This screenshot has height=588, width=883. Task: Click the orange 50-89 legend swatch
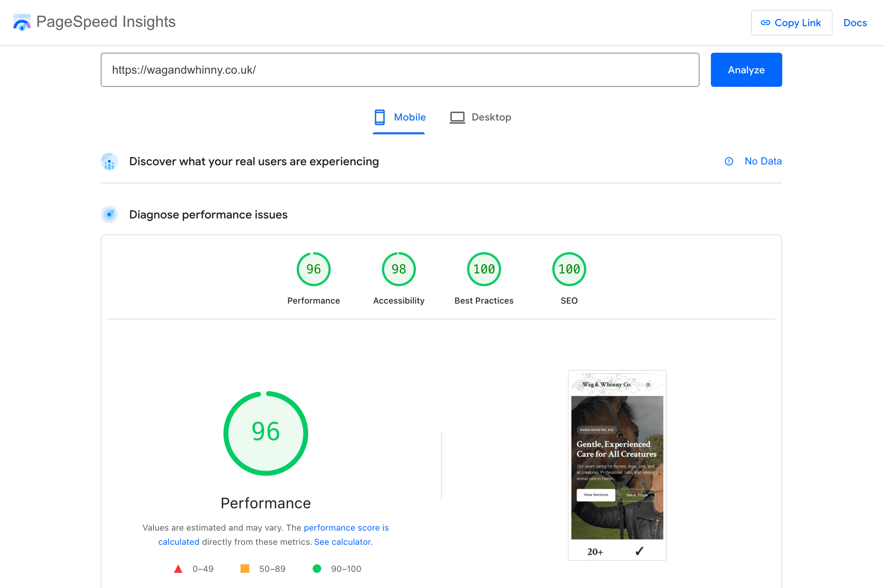click(245, 569)
